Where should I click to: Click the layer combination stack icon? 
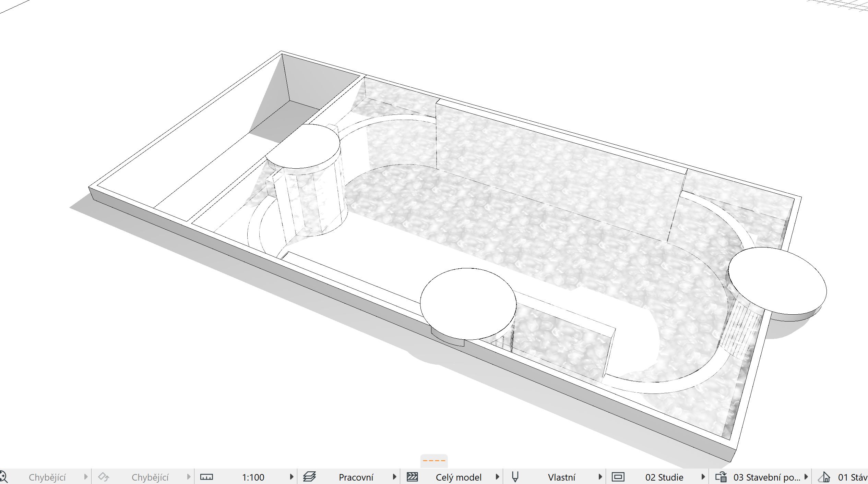tap(309, 477)
